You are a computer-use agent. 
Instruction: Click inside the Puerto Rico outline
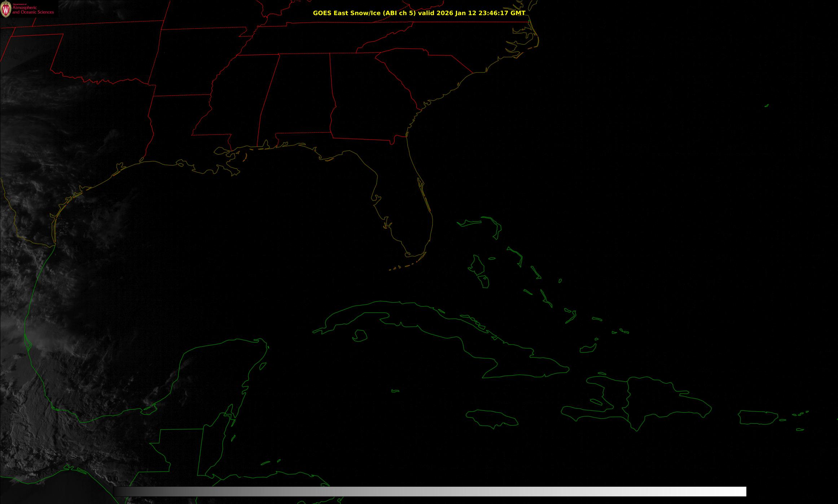pyautogui.click(x=757, y=417)
